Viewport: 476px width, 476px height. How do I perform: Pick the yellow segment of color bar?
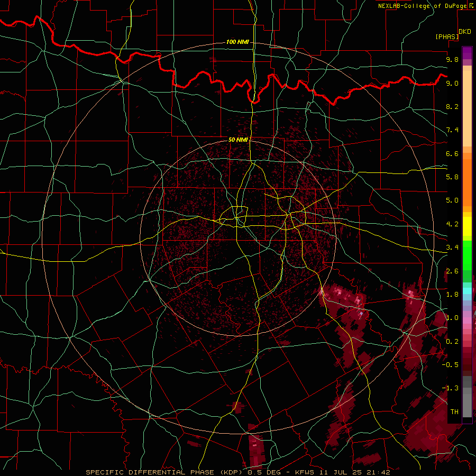coord(467,226)
